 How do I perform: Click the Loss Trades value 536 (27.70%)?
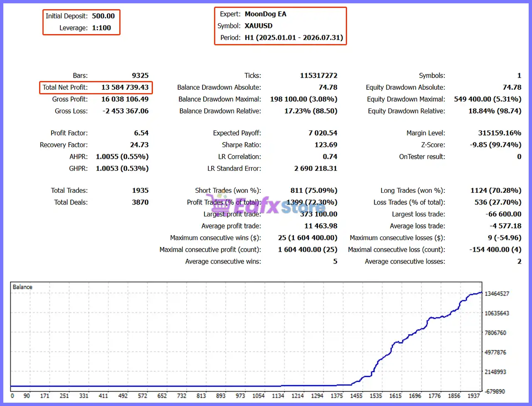498,202
